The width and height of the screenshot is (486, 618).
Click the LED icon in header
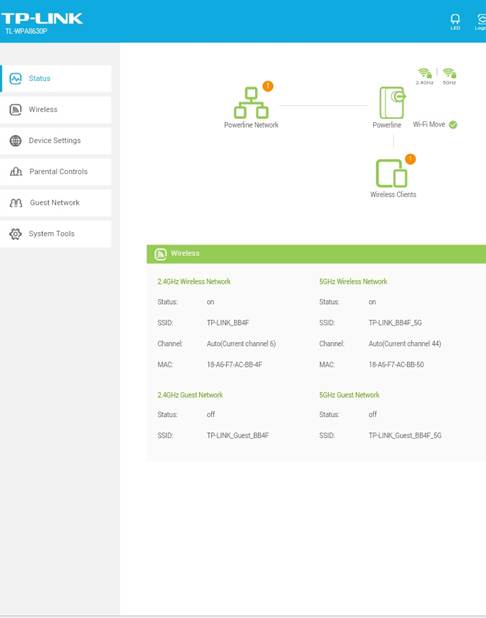click(455, 22)
